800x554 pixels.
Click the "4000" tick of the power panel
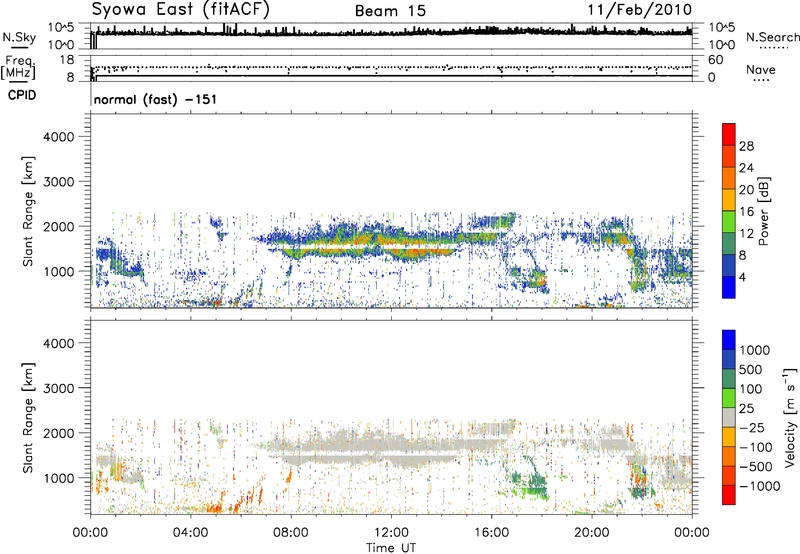(x=59, y=137)
